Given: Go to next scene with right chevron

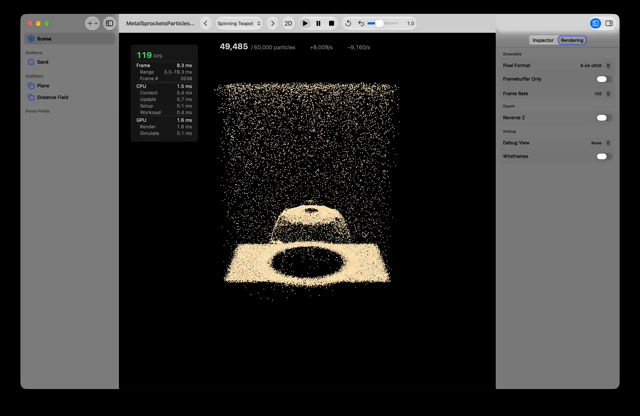Looking at the screenshot, I should [x=273, y=23].
